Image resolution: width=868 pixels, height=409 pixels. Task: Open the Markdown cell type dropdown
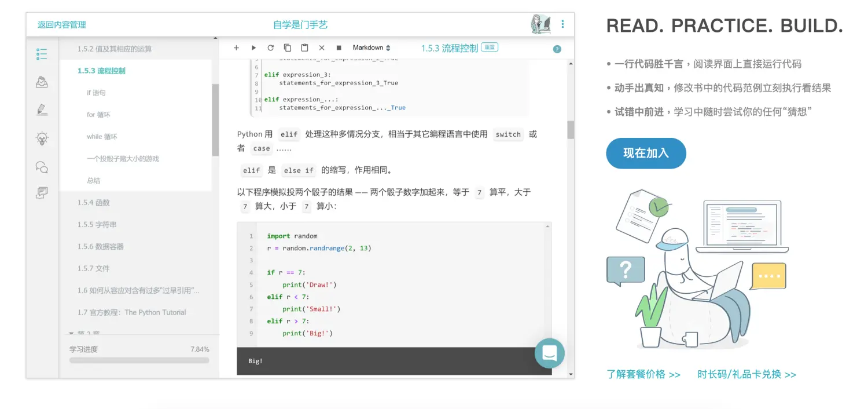(x=372, y=48)
